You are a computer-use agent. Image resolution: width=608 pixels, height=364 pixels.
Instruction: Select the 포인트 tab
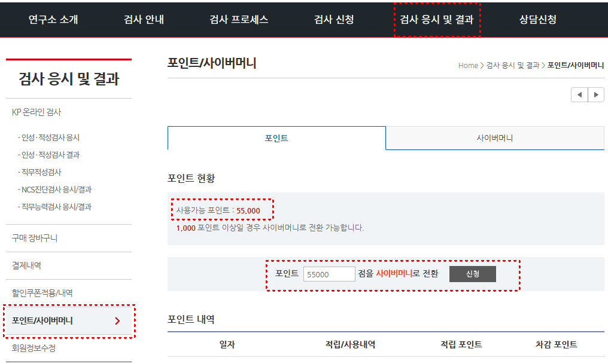click(x=276, y=138)
